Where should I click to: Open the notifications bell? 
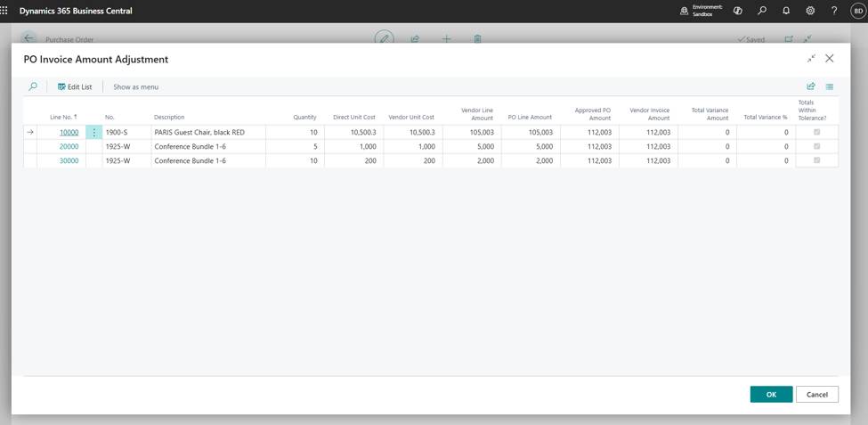(x=786, y=11)
